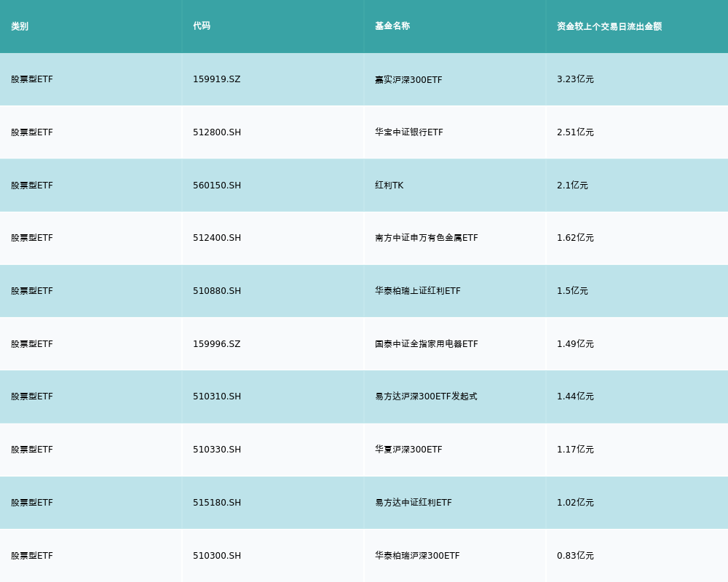Click the 1.5亿元 outflow value
Viewport: 728px width, 582px height.
pyautogui.click(x=572, y=291)
